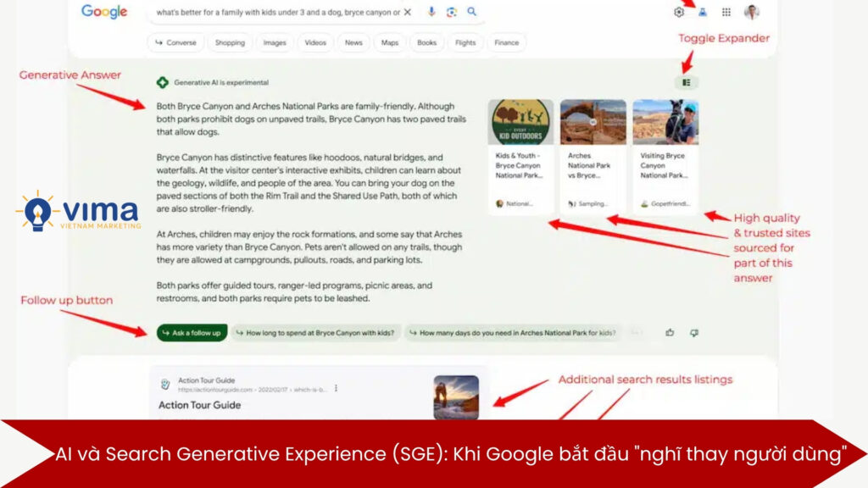Image resolution: width=868 pixels, height=488 pixels.
Task: Select the Converse chip
Action: (x=175, y=42)
